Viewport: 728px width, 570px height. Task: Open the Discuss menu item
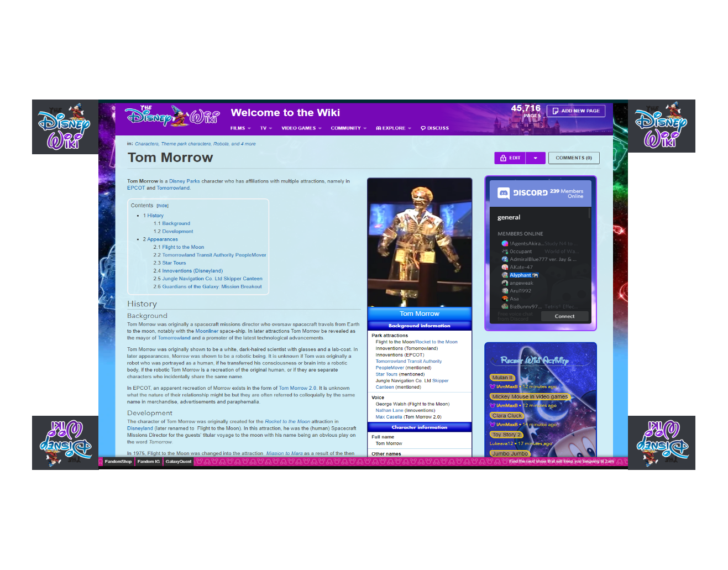click(x=434, y=128)
